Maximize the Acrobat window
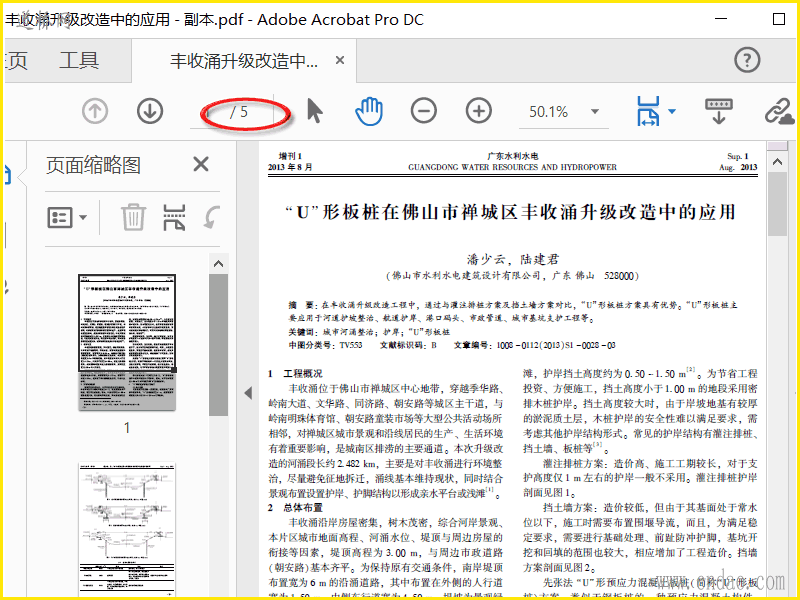800x600 pixels. click(779, 19)
